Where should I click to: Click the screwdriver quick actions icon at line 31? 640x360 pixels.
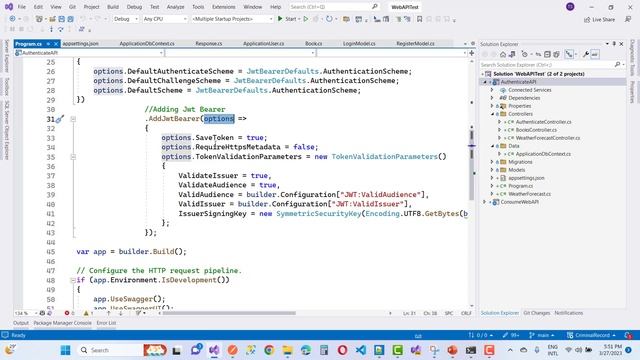pos(60,119)
